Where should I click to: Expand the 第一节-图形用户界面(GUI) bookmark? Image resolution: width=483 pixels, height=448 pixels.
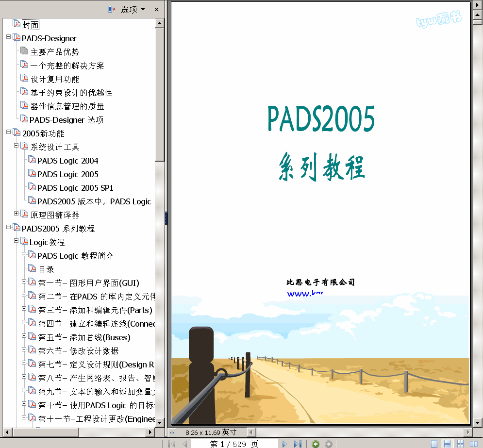24,283
